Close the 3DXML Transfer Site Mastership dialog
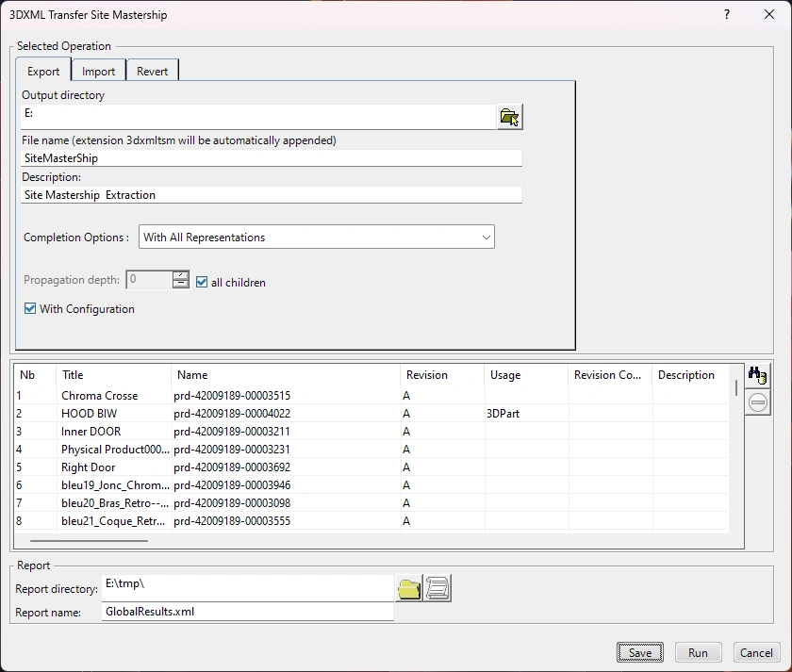 tap(768, 14)
